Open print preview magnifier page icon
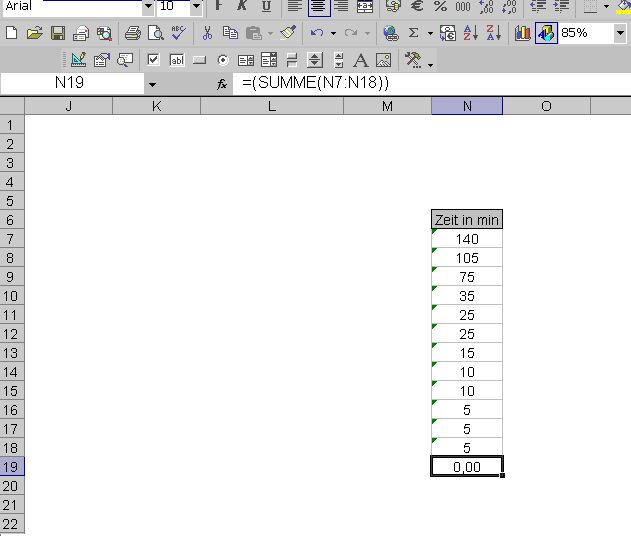Viewport: 631px width, 536px height. pos(155,33)
